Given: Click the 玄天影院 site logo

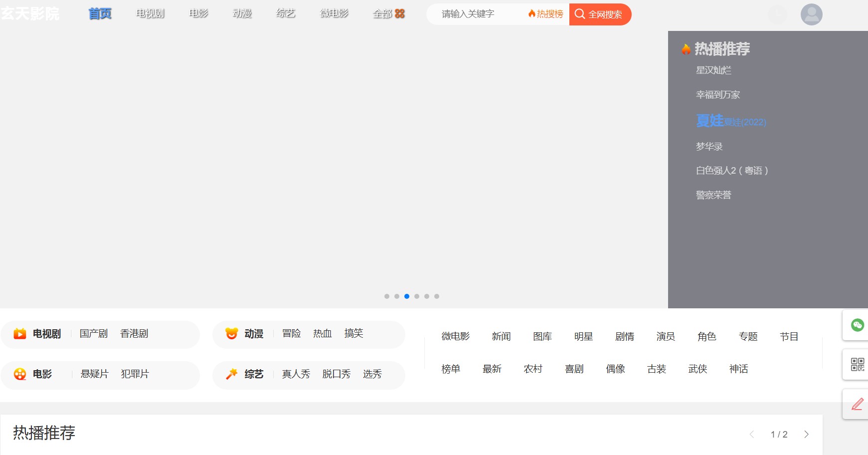Looking at the screenshot, I should click(30, 13).
